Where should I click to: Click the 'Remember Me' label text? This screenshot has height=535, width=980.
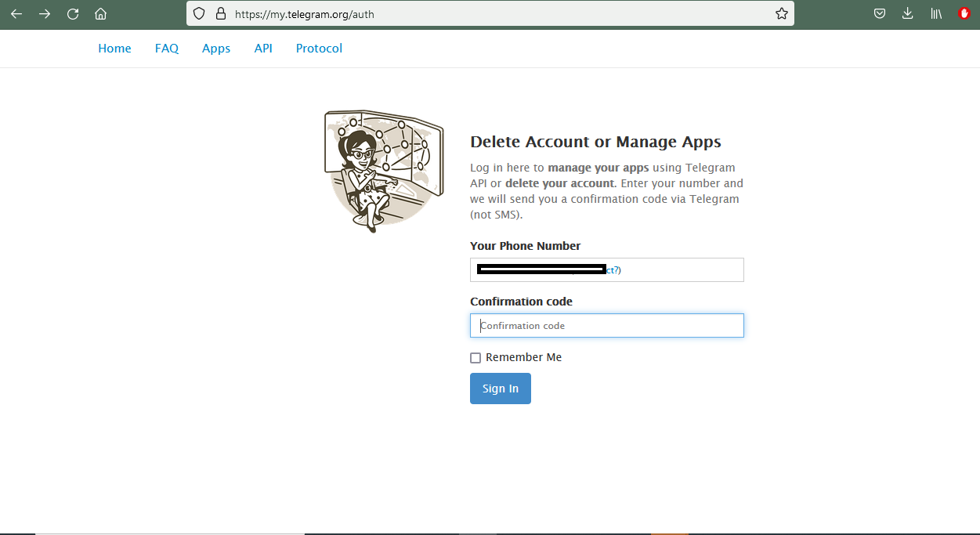523,357
